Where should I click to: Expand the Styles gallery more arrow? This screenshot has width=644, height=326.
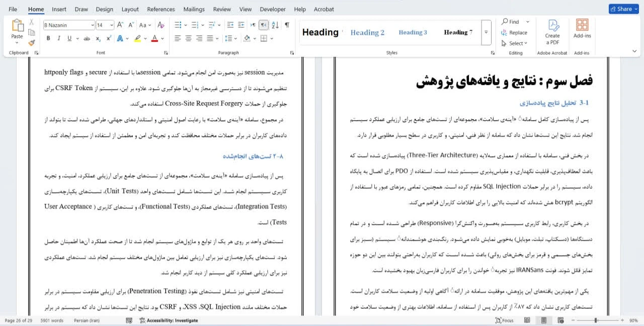[486, 32]
